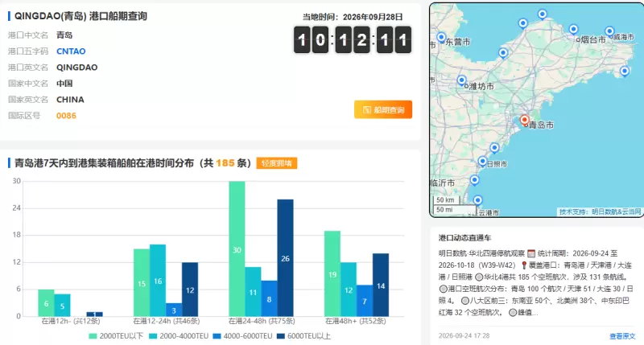
Task: Click the blue port marker beside 日照市
Action: (x=483, y=161)
